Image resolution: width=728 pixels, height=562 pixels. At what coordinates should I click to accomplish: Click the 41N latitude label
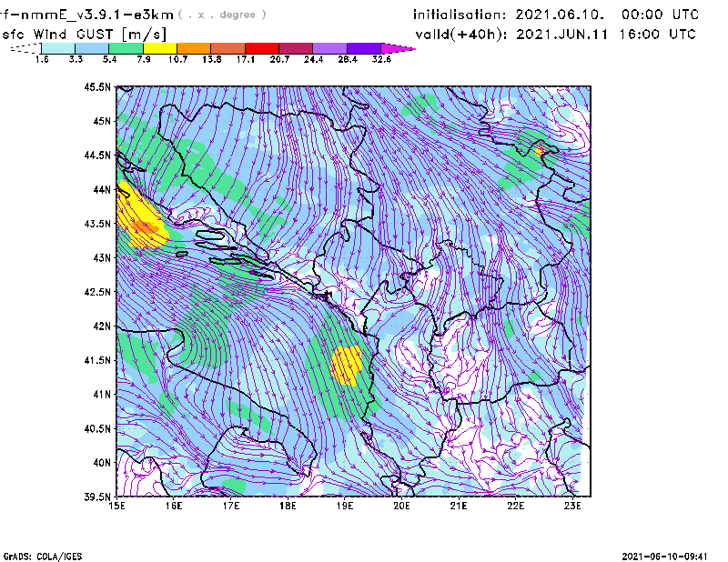102,395
